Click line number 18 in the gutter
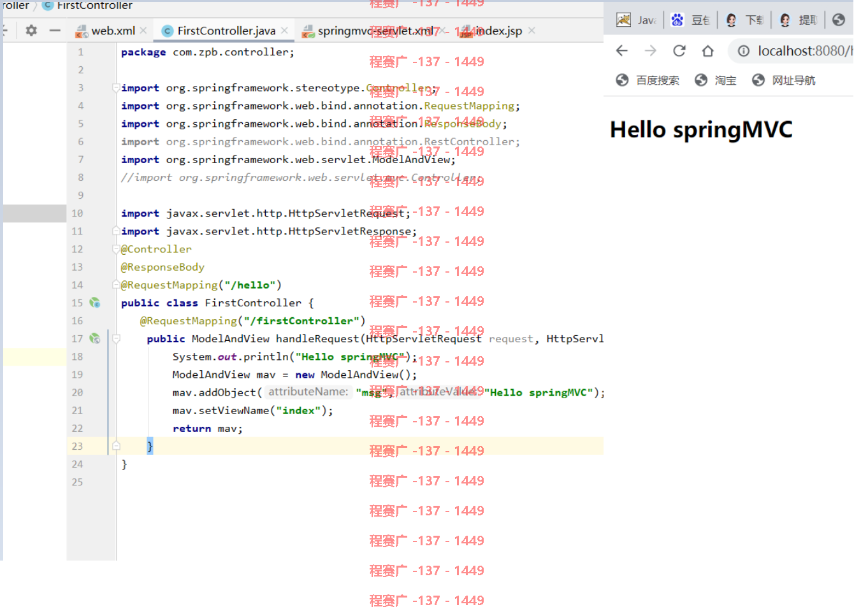This screenshot has width=854, height=616. click(77, 357)
